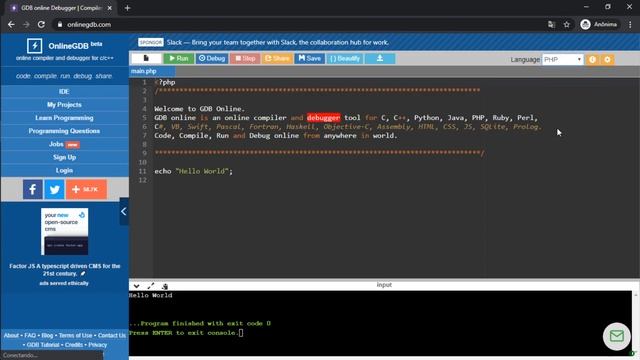Click the browser forward arrow
Viewport: 640px width, 360px height.
[x=26, y=24]
